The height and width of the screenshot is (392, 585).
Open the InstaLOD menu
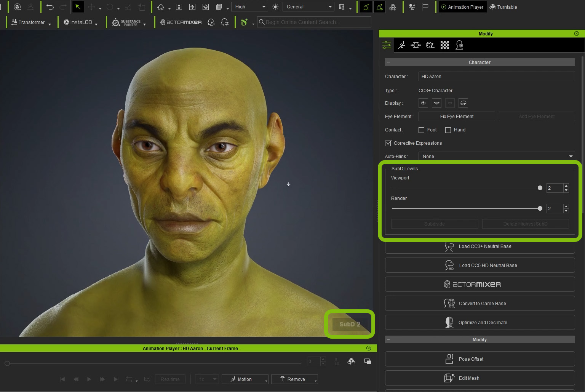click(80, 22)
